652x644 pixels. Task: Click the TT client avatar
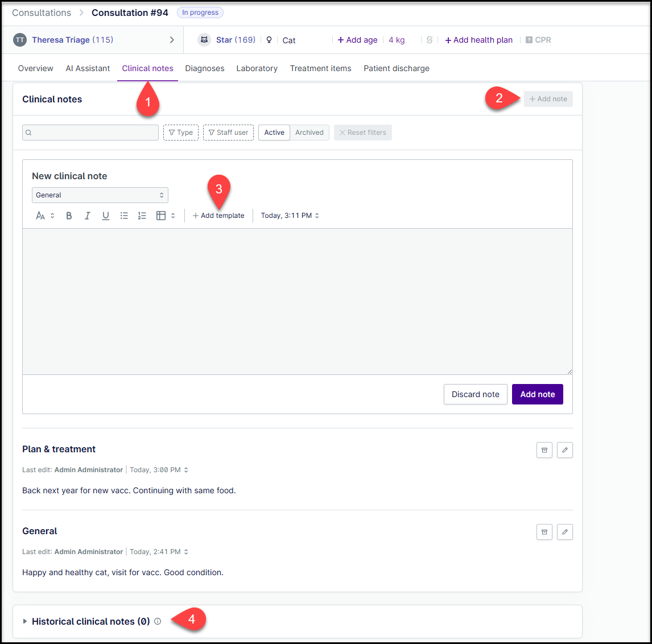tap(20, 40)
